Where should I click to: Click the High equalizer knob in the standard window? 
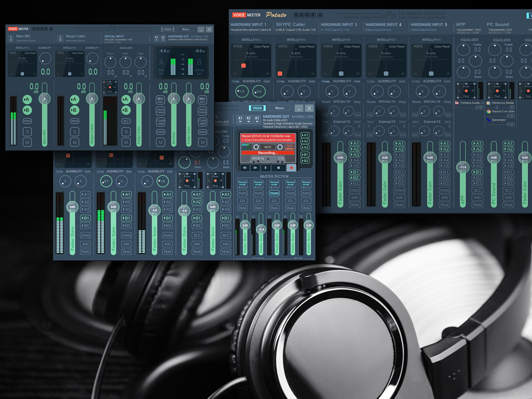tap(141, 62)
